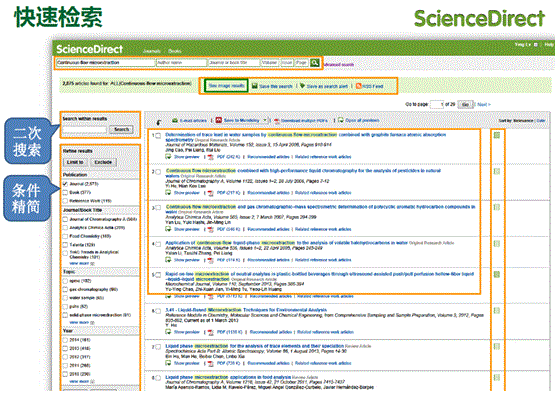The width and height of the screenshot is (557, 393).
Task: Click PDF icon for article 1
Action: point(211,157)
